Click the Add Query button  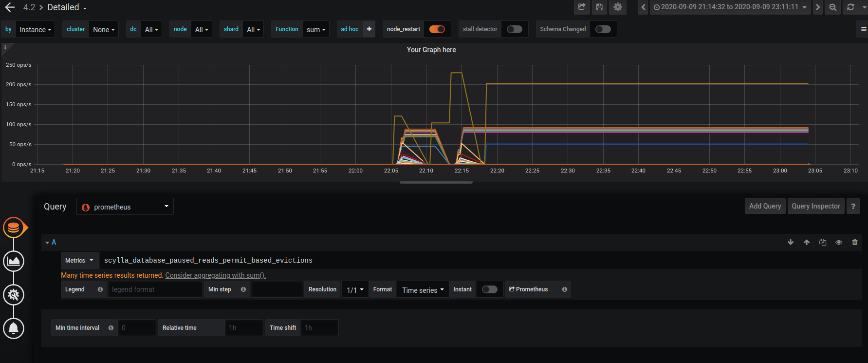[x=765, y=206]
